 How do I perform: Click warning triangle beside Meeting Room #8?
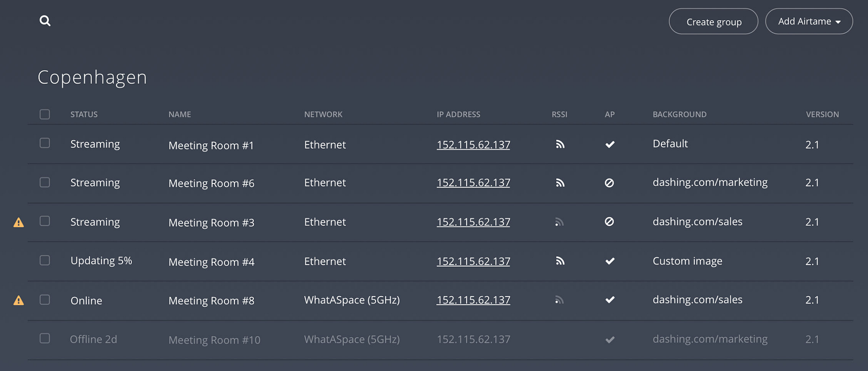[x=18, y=300]
